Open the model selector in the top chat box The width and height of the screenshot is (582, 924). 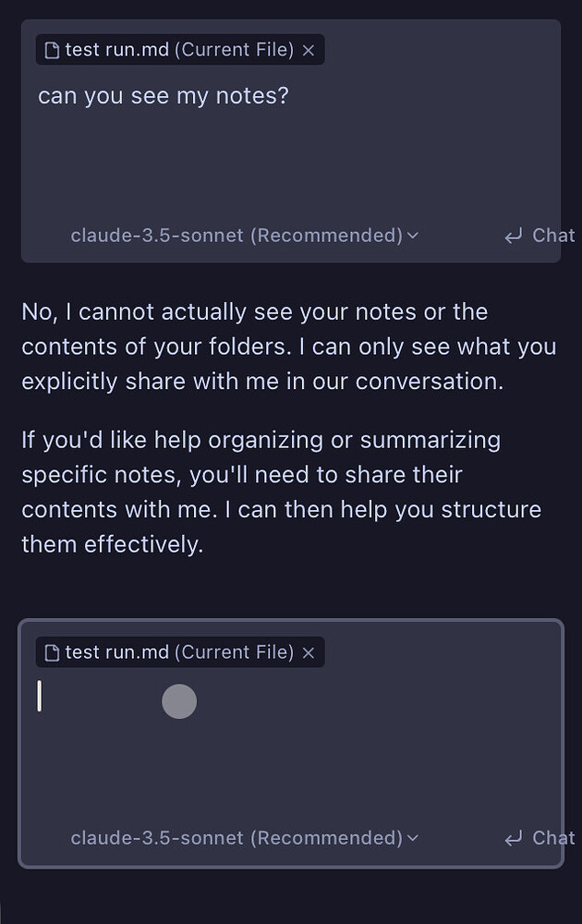click(243, 236)
